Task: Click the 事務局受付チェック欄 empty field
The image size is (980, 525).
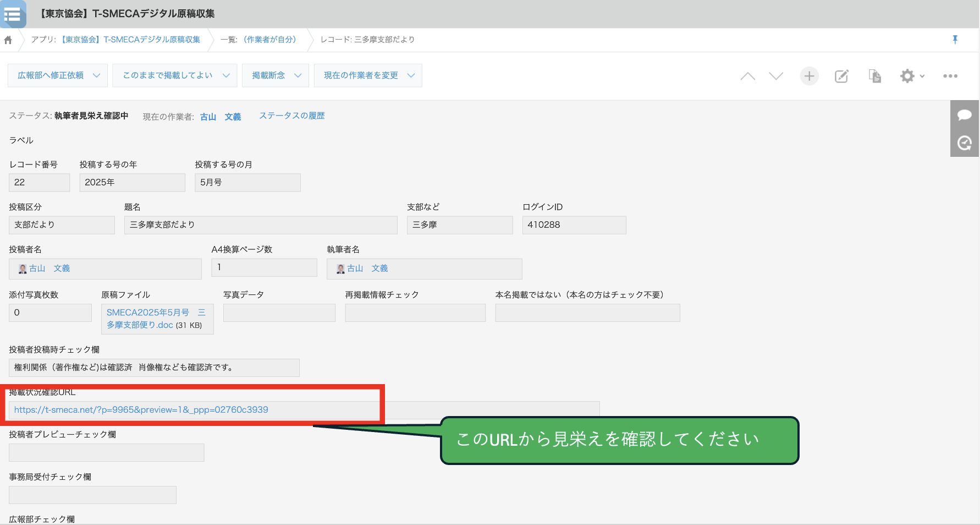Action: [92, 495]
